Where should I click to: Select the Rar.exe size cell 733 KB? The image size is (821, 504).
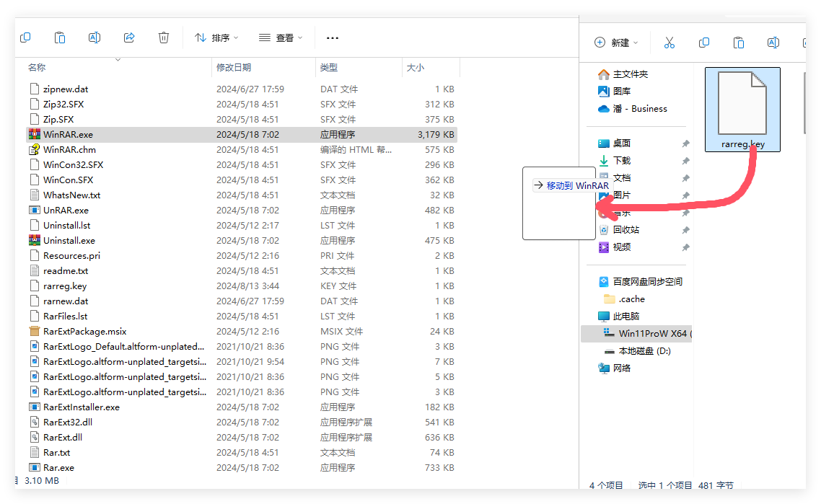439,468
